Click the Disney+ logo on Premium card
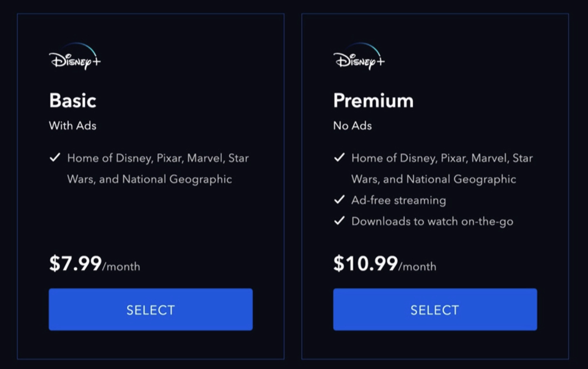 (x=359, y=57)
